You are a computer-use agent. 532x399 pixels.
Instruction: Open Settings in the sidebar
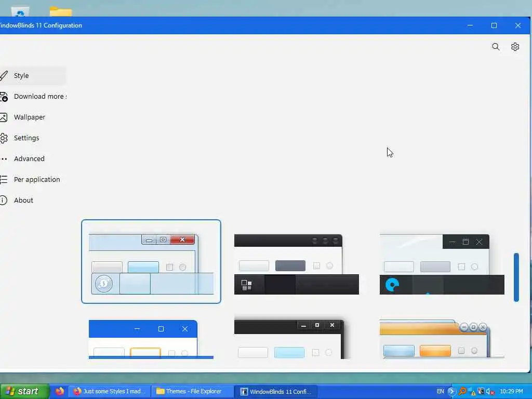(33, 138)
